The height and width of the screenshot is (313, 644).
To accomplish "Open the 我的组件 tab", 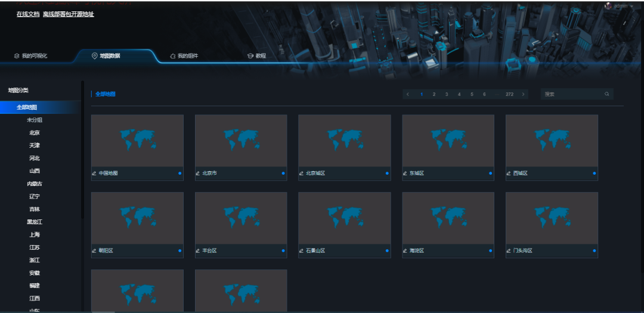I will pos(184,56).
